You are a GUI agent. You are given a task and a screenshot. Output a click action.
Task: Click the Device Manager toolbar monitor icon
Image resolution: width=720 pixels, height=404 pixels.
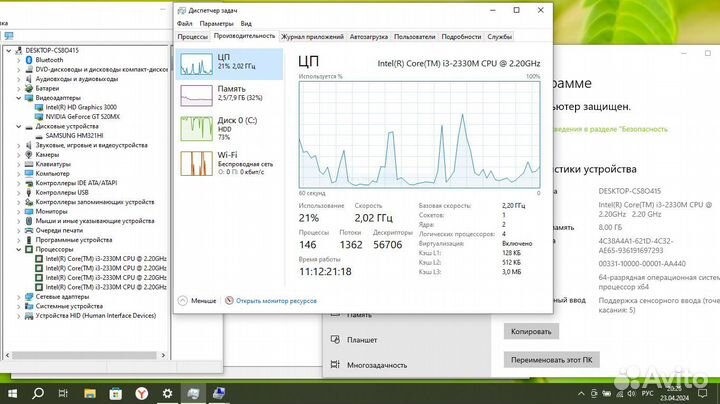coord(9,36)
